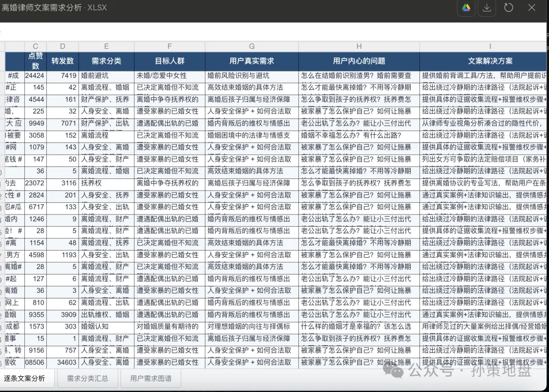Screen dimensions: 549x392
Task: Open the file in Google Drive
Action: 466,8
